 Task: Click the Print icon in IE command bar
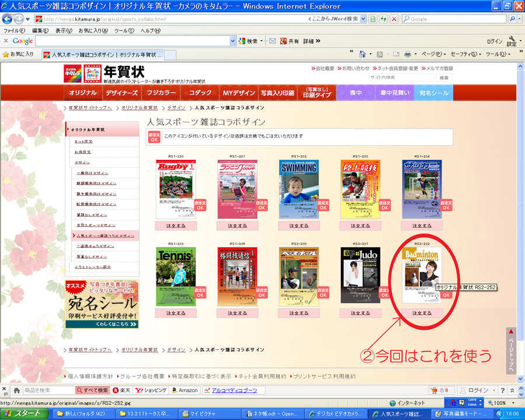(408, 54)
